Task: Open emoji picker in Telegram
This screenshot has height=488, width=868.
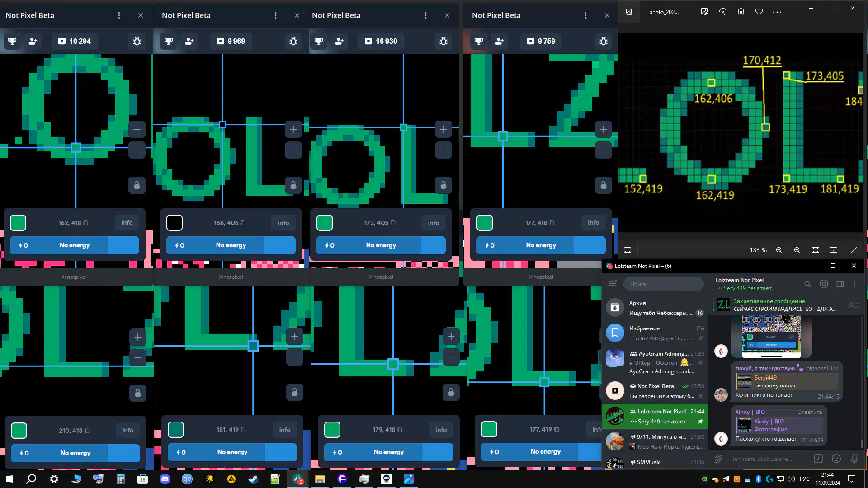Action: [x=836, y=459]
